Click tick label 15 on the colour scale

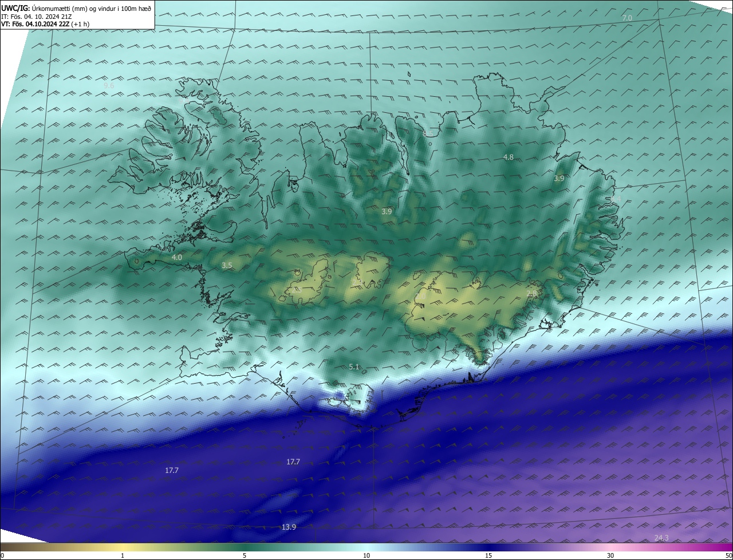pos(488,556)
